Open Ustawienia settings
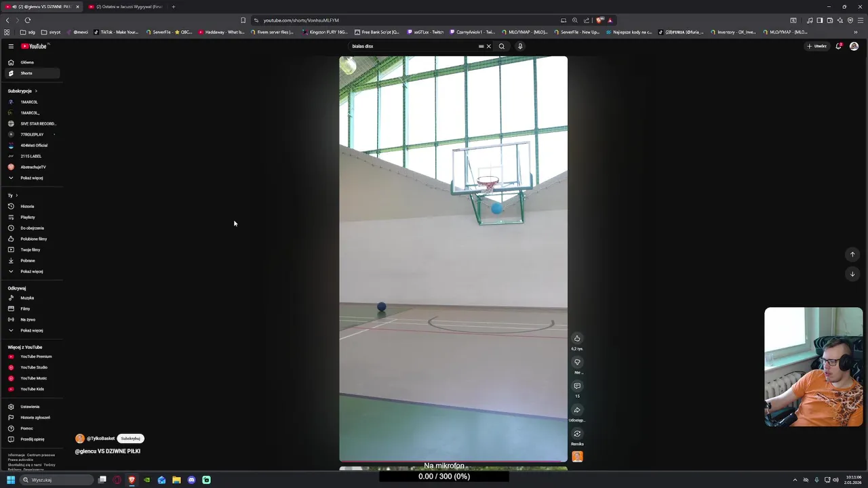868x488 pixels. (31, 407)
